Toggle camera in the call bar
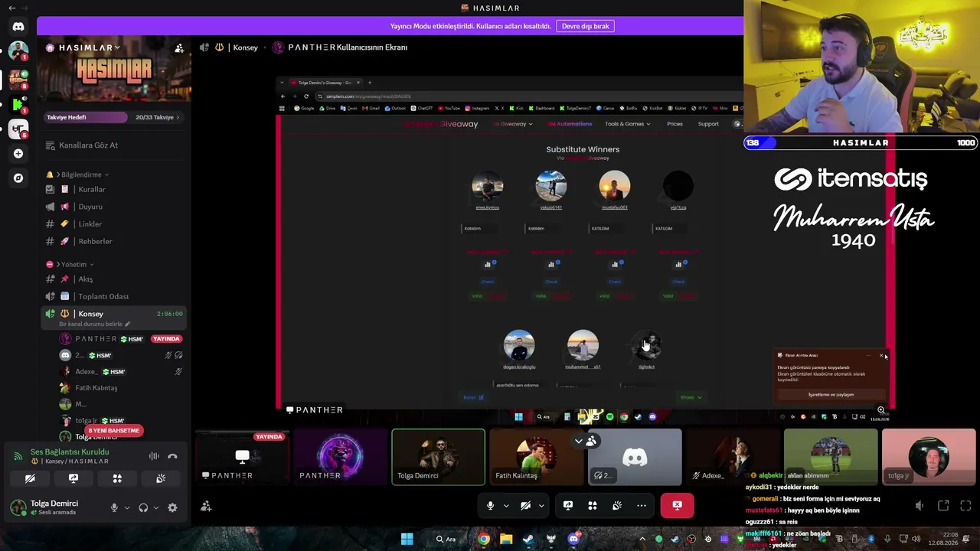This screenshot has width=980, height=551. [525, 505]
